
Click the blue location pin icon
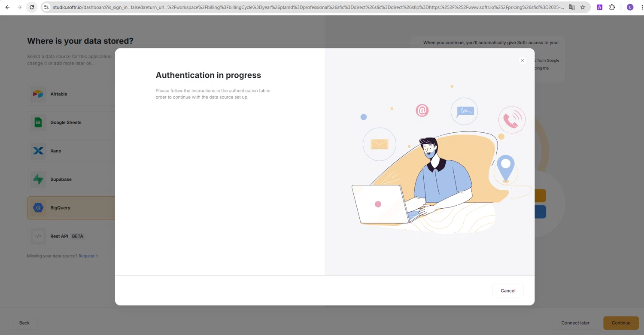click(506, 169)
